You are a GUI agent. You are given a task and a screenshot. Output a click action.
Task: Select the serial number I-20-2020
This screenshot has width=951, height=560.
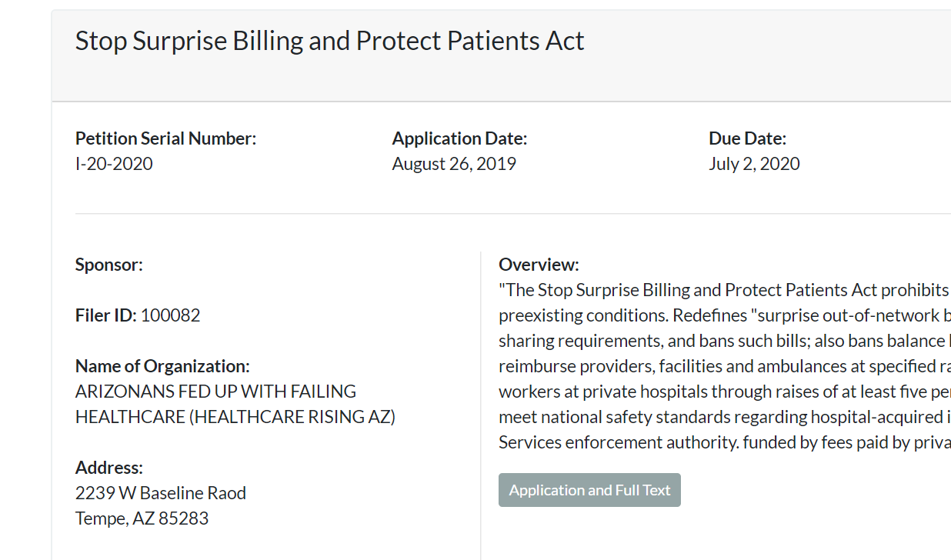114,164
